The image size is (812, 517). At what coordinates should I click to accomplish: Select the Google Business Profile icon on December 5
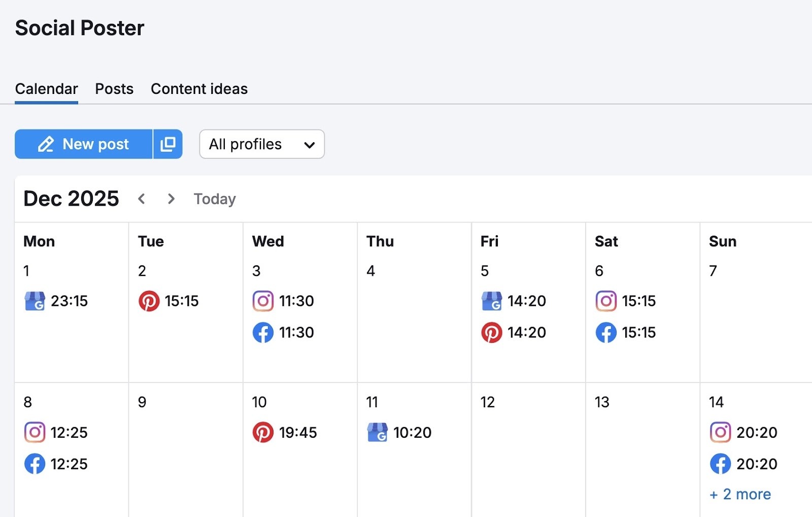coord(492,301)
